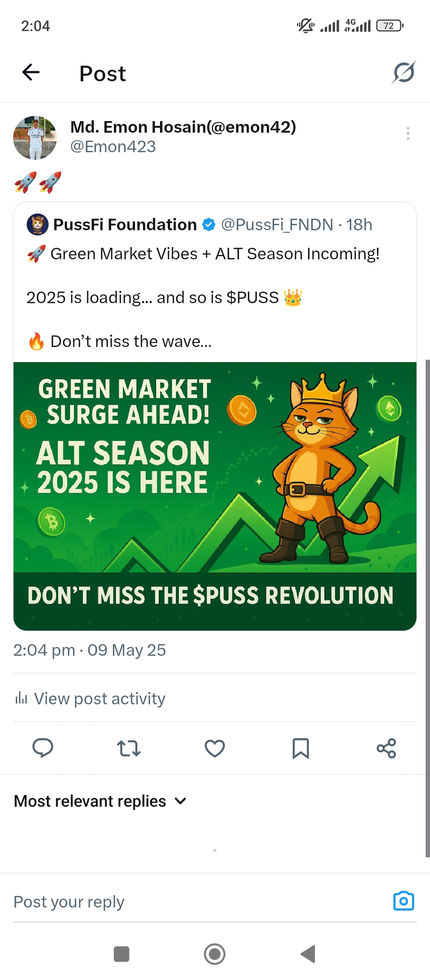Like the post with heart icon
The image size is (430, 980).
pos(215,748)
